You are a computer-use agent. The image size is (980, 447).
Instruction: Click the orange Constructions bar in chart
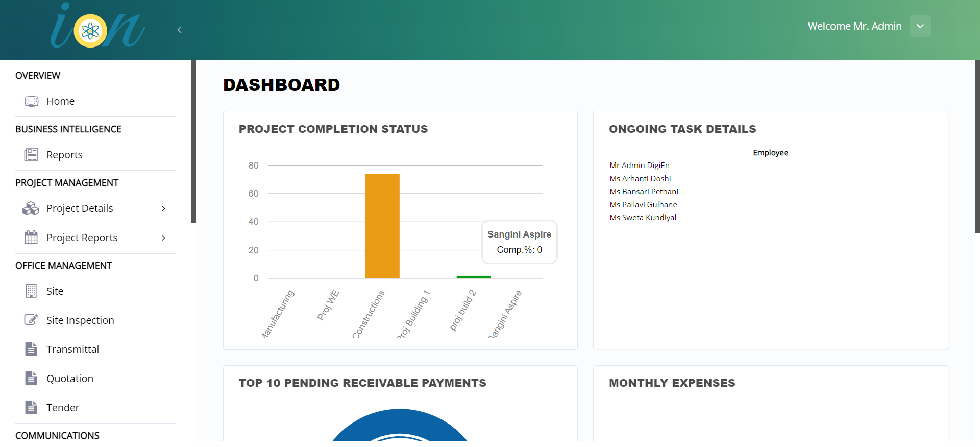382,226
